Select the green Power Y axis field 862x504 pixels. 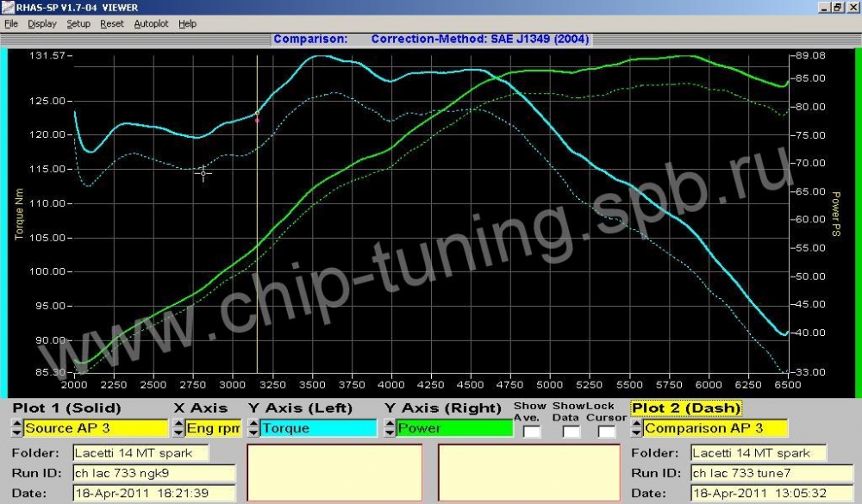pos(453,427)
